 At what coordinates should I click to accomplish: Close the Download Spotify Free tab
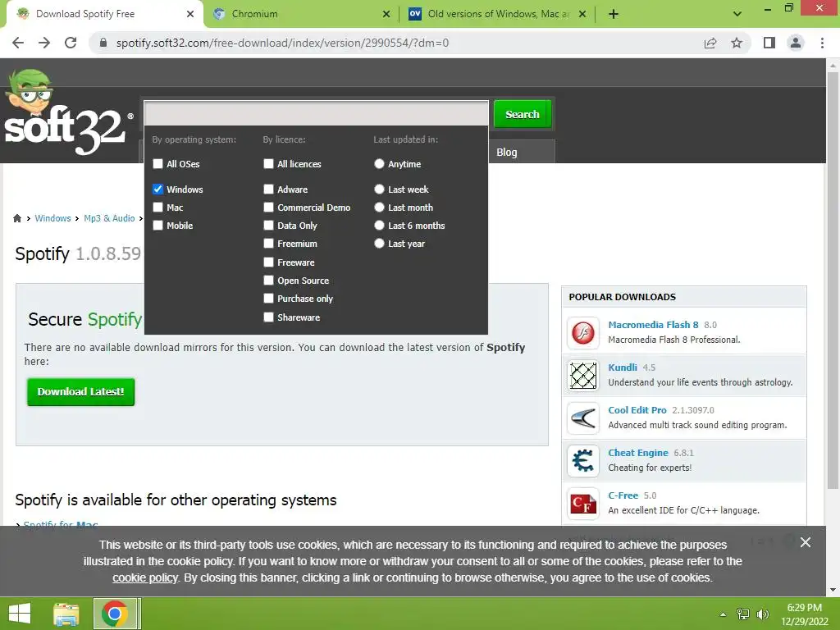(189, 14)
